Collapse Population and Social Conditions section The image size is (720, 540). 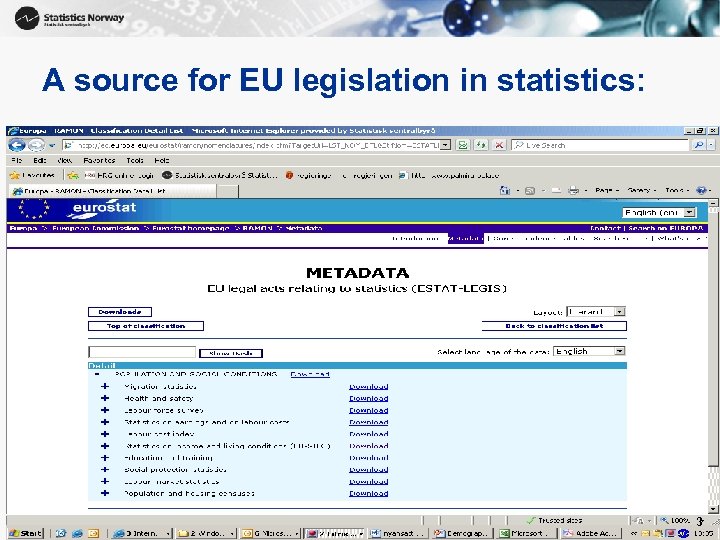(x=96, y=374)
